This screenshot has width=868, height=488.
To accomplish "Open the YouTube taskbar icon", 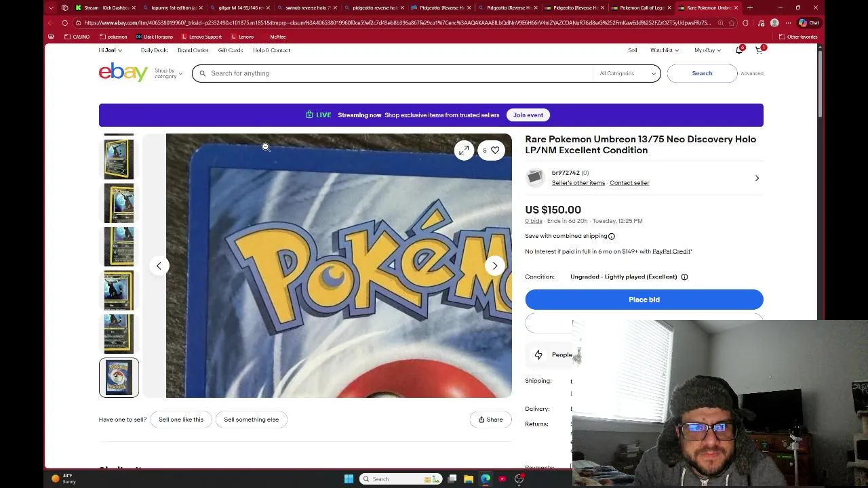I will coord(502,479).
